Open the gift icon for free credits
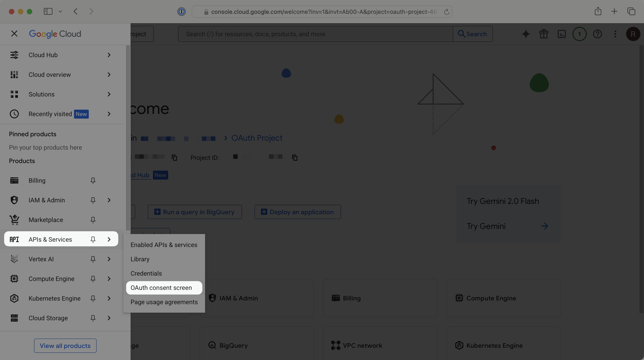 [544, 34]
